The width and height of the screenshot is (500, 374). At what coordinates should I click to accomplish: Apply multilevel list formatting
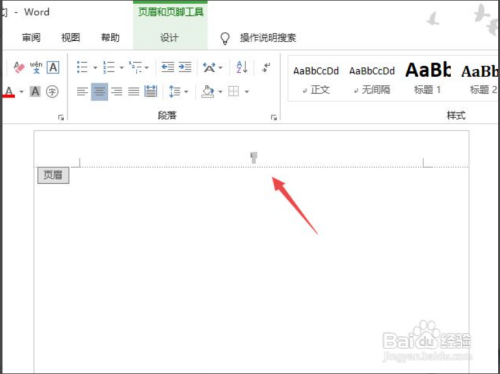136,67
